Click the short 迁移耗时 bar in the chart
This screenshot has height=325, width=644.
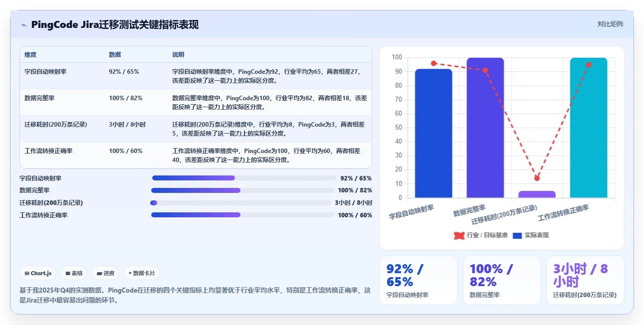click(x=537, y=194)
